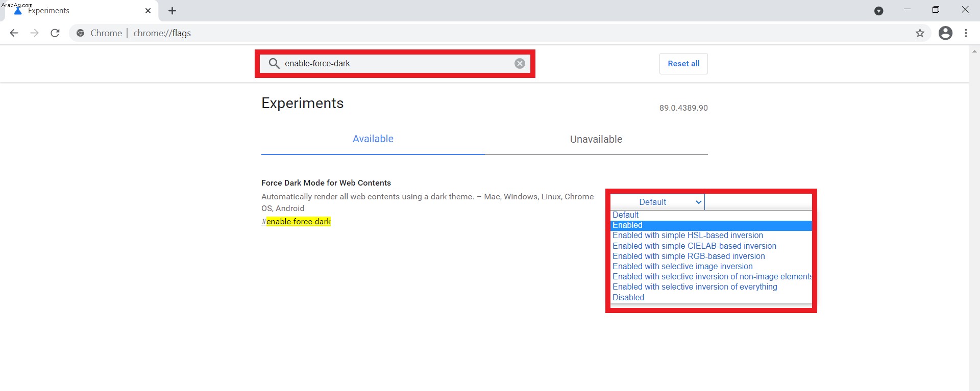
Task: Bookmark this page with the star icon
Action: 920,33
